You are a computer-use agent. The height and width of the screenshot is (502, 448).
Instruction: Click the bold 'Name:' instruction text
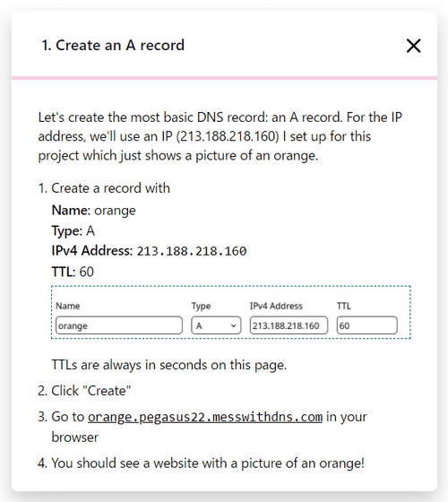coord(71,211)
